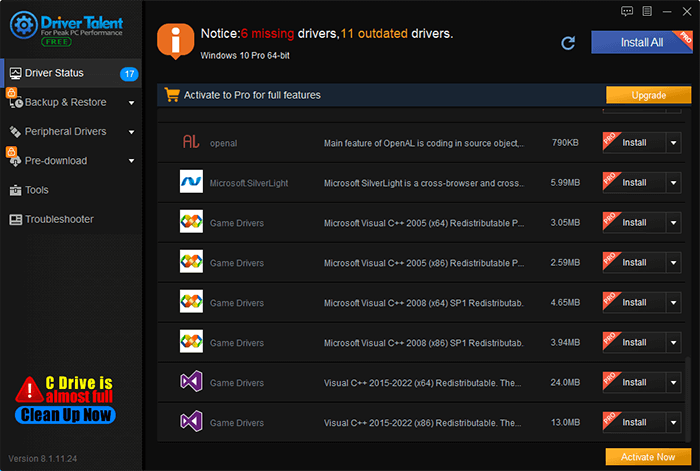The height and width of the screenshot is (471, 700).
Task: Click the Visual C++ 2008 (x86) SP1 icon
Action: point(191,341)
